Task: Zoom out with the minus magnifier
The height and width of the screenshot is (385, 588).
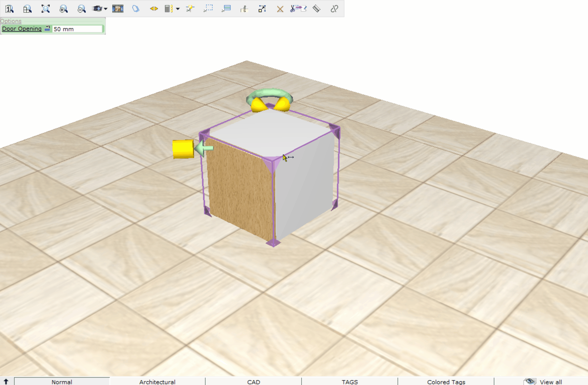Action: 82,9
